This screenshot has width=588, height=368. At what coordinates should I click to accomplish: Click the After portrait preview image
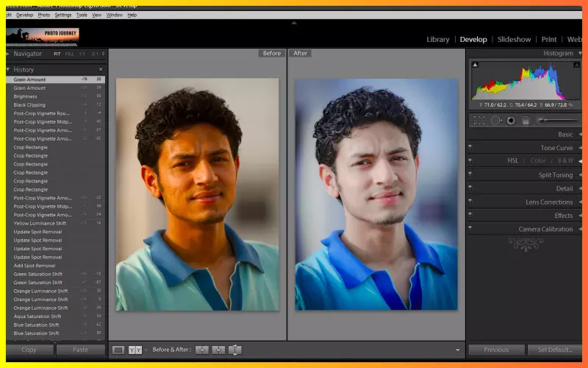click(376, 194)
